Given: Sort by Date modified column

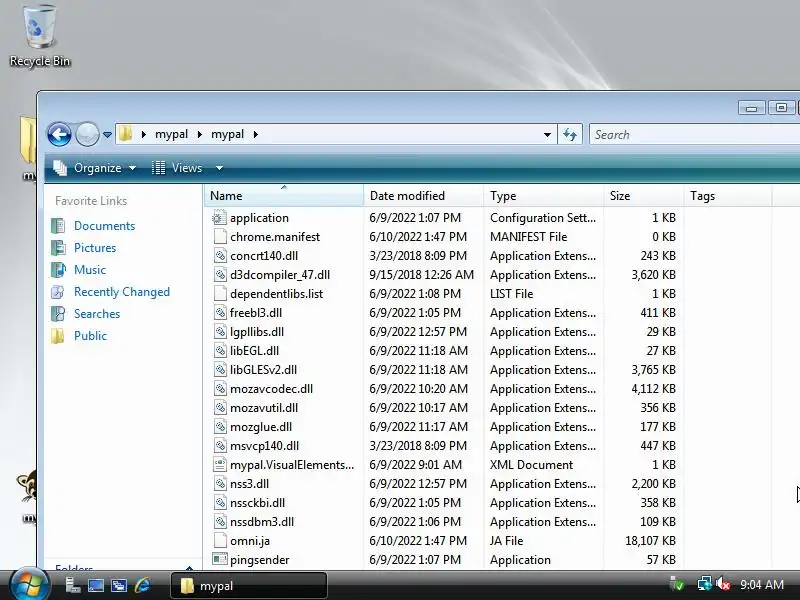Looking at the screenshot, I should click(x=423, y=196).
